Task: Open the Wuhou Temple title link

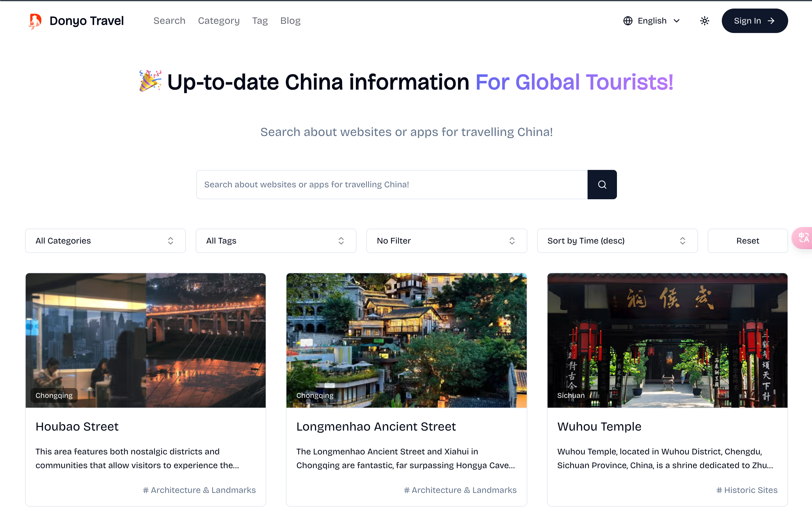Action: pyautogui.click(x=599, y=426)
